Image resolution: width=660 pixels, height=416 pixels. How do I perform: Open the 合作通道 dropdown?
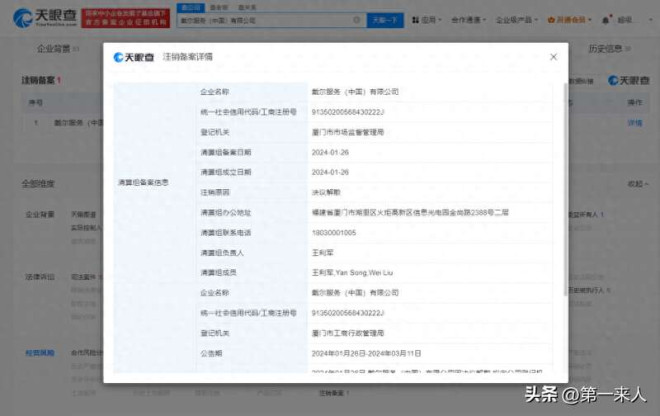[469, 19]
